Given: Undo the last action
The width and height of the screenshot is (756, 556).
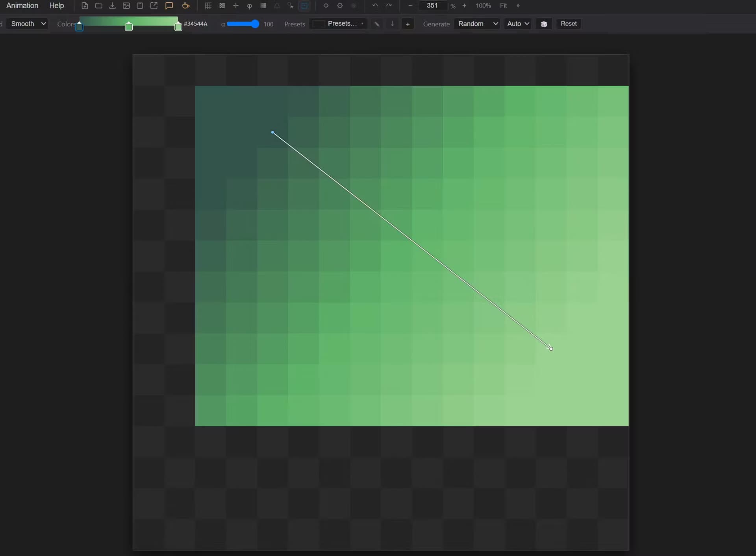Looking at the screenshot, I should click(x=375, y=6).
